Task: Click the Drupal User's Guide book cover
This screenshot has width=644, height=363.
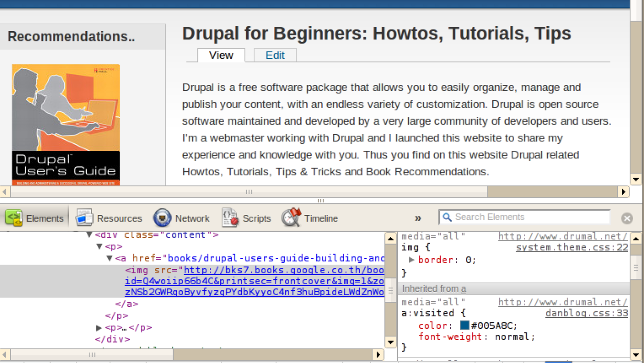Action: click(66, 125)
